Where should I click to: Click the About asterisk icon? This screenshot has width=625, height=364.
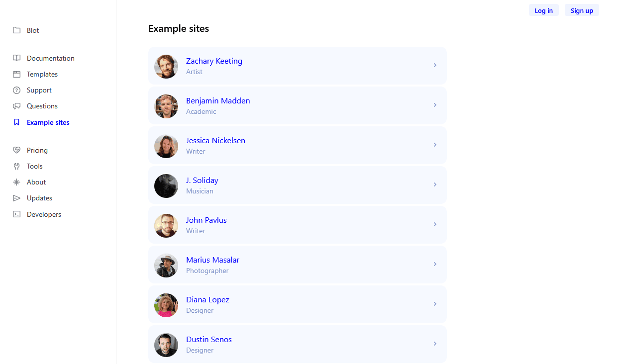coord(17,182)
